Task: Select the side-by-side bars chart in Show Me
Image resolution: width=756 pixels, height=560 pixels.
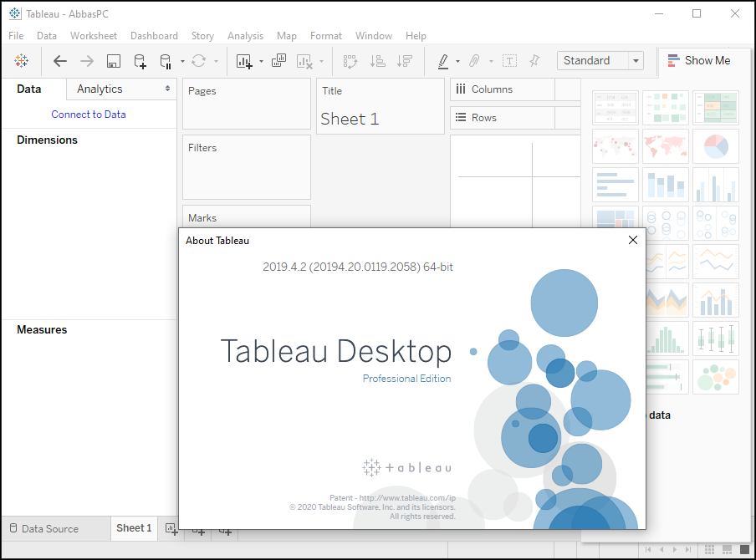Action: click(716, 185)
